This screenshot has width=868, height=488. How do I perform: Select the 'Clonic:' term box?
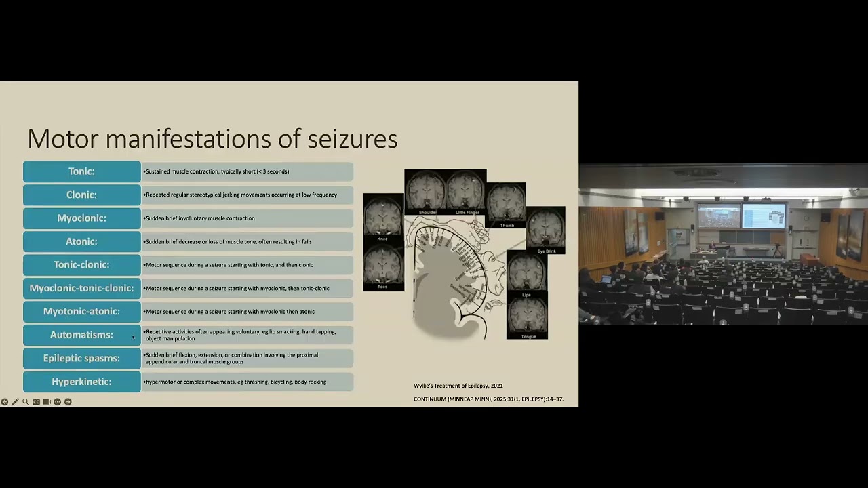point(81,195)
